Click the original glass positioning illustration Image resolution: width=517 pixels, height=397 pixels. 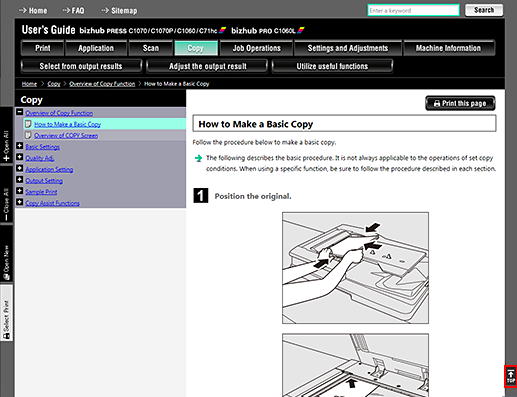pyautogui.click(x=355, y=365)
